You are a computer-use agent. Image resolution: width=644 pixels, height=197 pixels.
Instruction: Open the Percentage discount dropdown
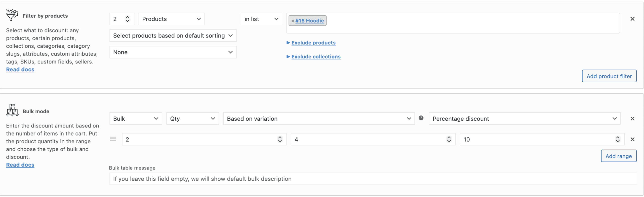click(525, 119)
